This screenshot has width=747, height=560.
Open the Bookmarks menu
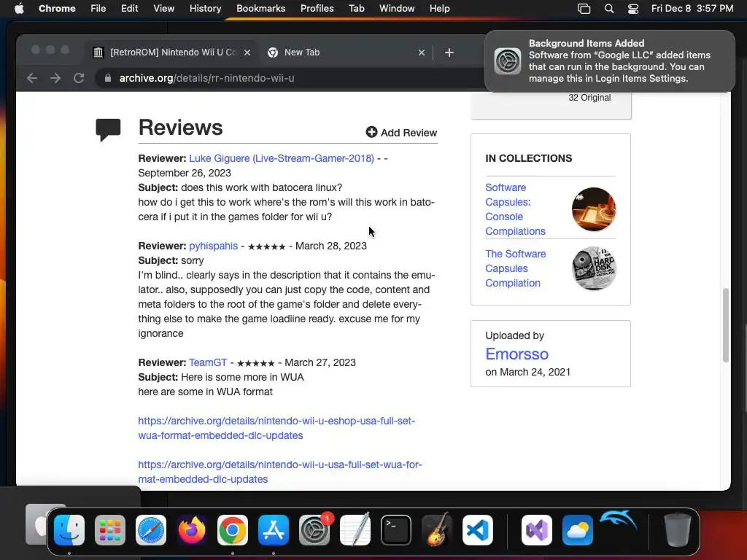(x=261, y=9)
